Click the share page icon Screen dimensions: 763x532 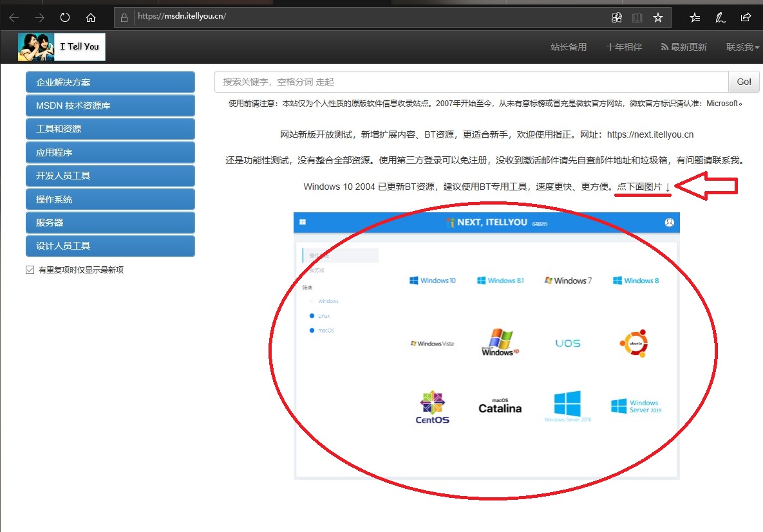(x=746, y=18)
